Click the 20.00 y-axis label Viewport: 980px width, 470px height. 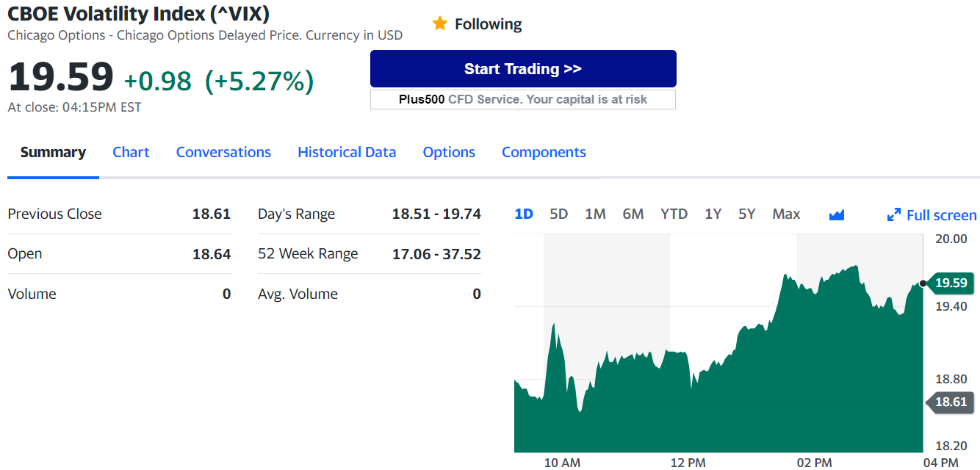click(x=951, y=239)
